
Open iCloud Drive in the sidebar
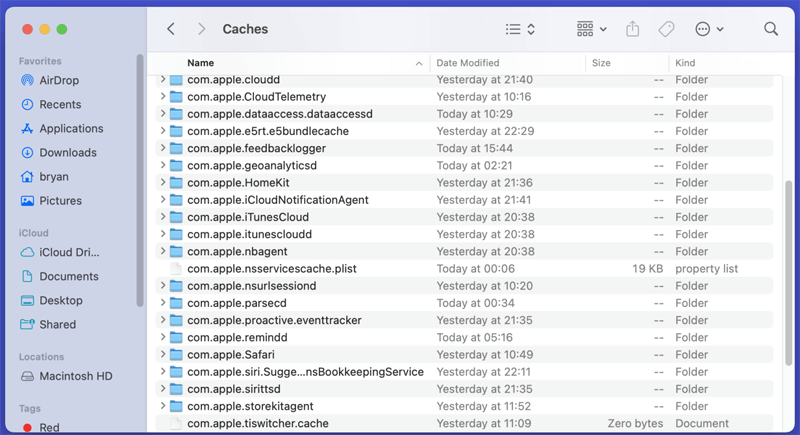point(60,252)
